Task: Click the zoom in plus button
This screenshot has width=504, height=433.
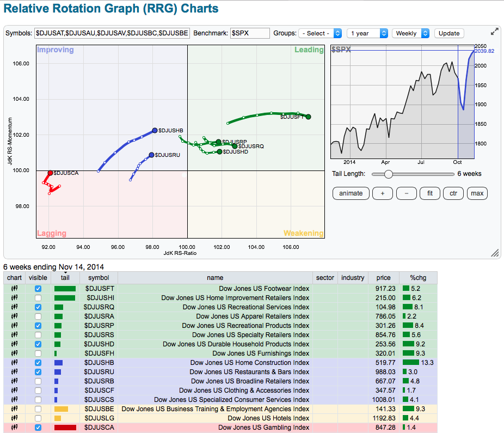Action: (383, 193)
